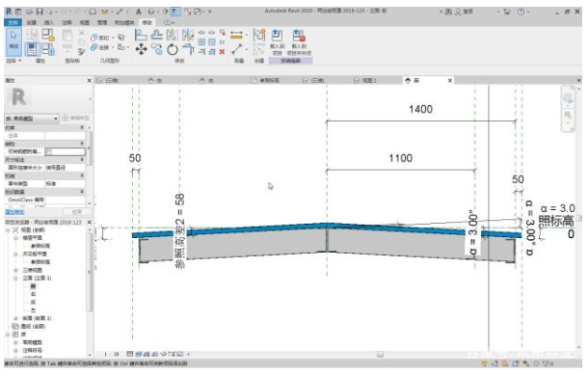
Task: Click the 1100 dimension value
Action: [400, 158]
